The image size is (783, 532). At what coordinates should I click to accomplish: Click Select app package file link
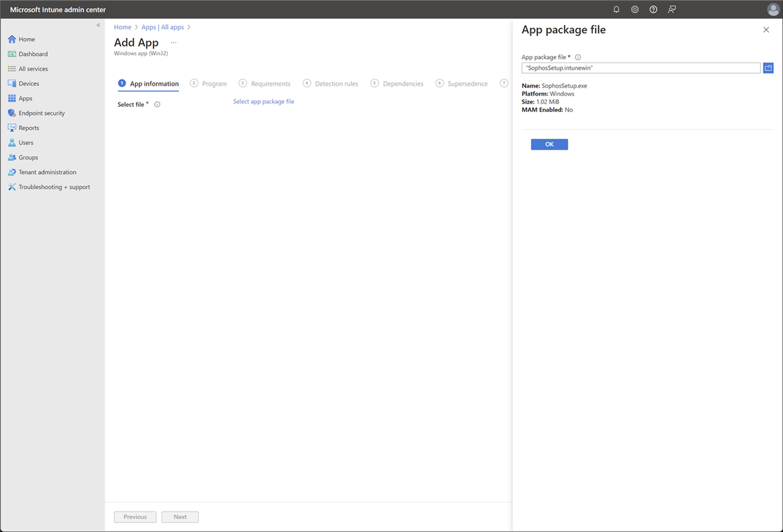pyautogui.click(x=263, y=101)
